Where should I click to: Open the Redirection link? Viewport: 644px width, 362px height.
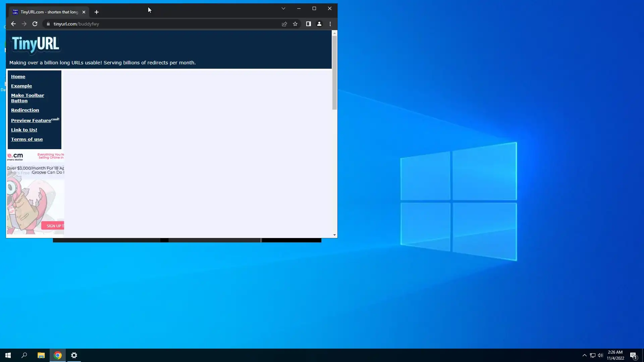[25, 110]
